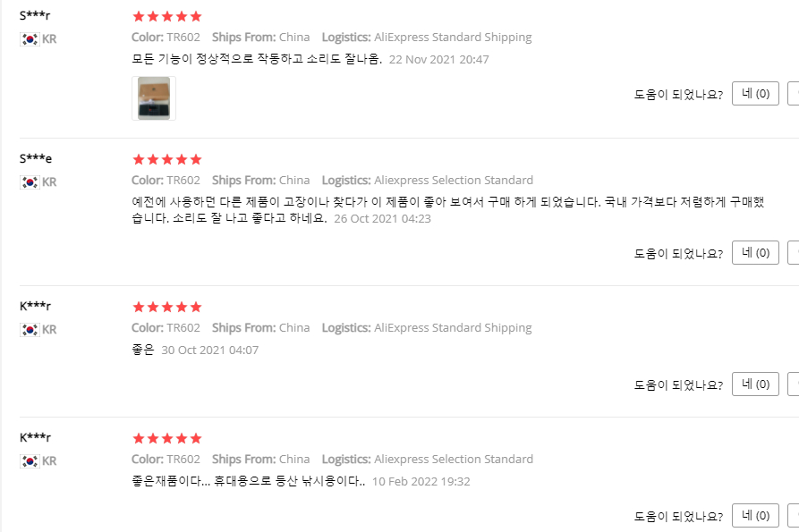Click the Aliexpress Selection Standard text in last review
The width and height of the screenshot is (799, 532).
click(x=454, y=460)
